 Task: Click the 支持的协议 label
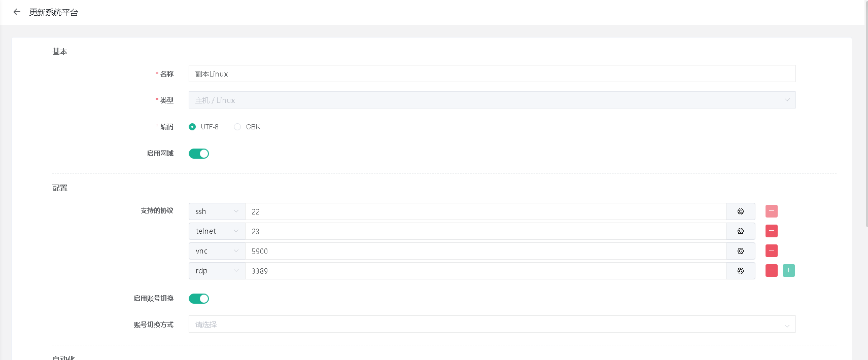(x=157, y=210)
